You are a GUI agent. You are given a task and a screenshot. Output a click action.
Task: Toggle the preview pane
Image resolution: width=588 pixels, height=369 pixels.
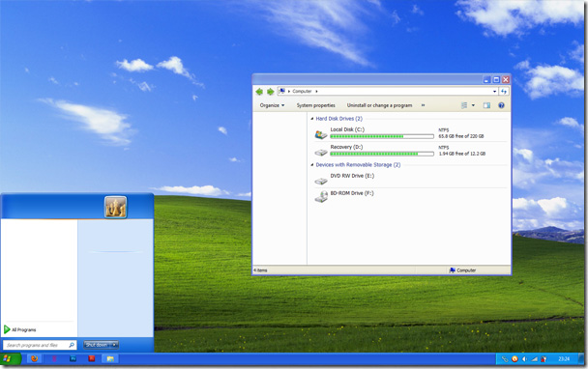pyautogui.click(x=486, y=105)
